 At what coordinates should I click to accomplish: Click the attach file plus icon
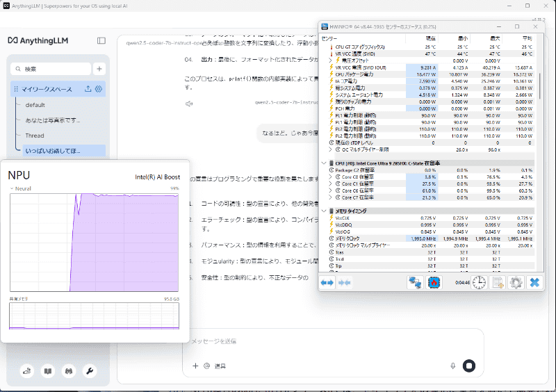point(195,366)
